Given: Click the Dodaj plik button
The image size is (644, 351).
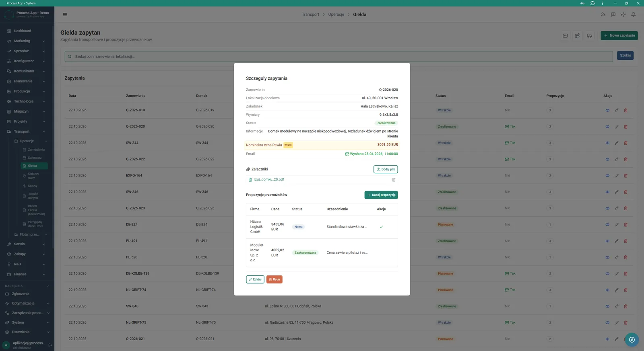Looking at the screenshot, I should pos(386,169).
